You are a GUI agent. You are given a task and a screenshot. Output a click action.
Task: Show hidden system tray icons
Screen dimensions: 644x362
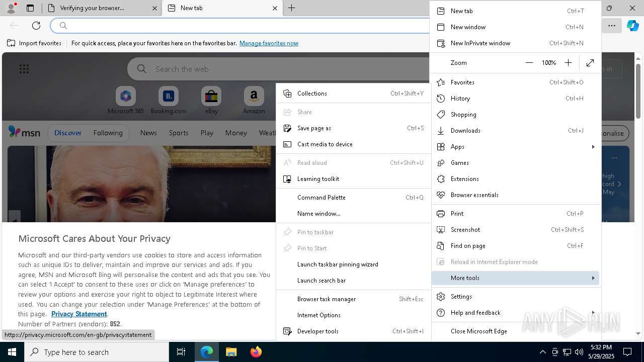tap(542, 352)
